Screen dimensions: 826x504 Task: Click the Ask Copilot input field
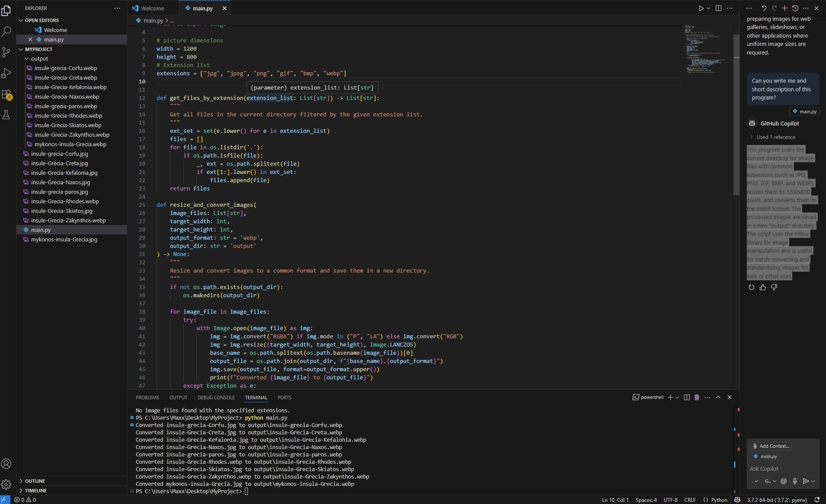782,469
